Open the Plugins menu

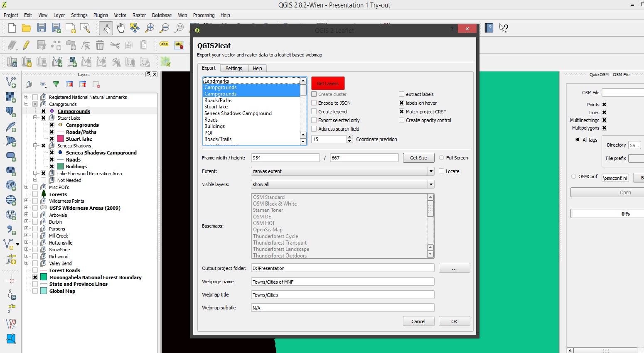tap(101, 15)
